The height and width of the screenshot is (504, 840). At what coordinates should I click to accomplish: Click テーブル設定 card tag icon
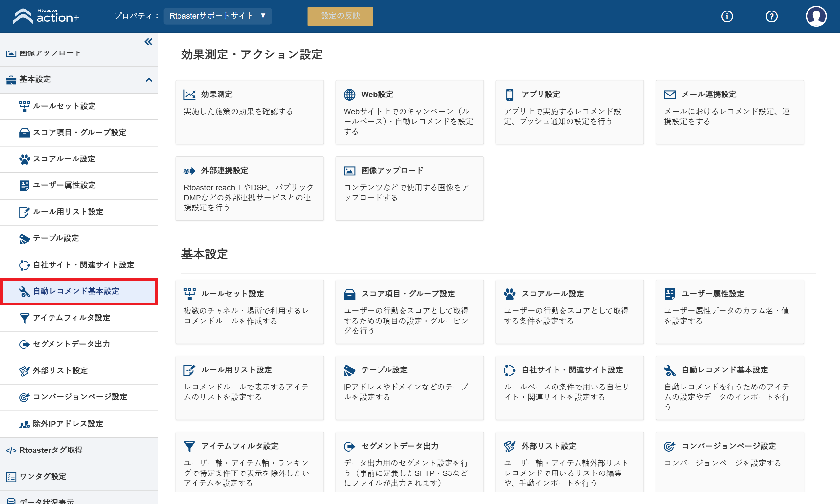pyautogui.click(x=349, y=370)
